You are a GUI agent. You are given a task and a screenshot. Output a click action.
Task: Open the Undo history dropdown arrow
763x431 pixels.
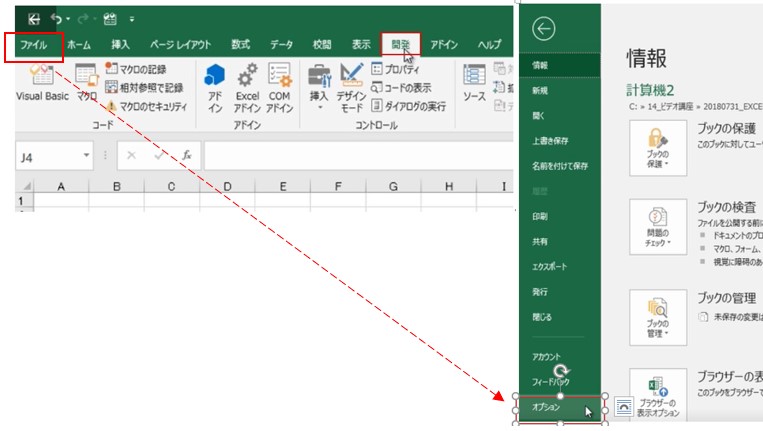(68, 19)
